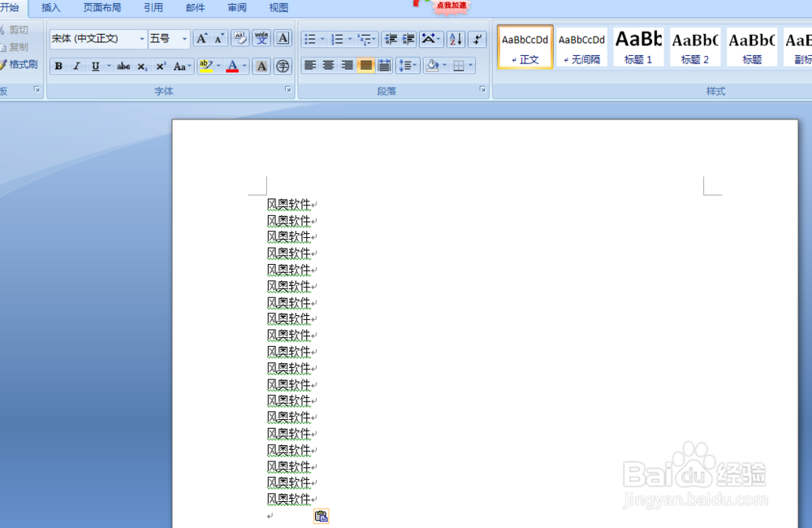The width and height of the screenshot is (812, 528).
Task: Switch to the 邮件 tab
Action: coord(195,8)
